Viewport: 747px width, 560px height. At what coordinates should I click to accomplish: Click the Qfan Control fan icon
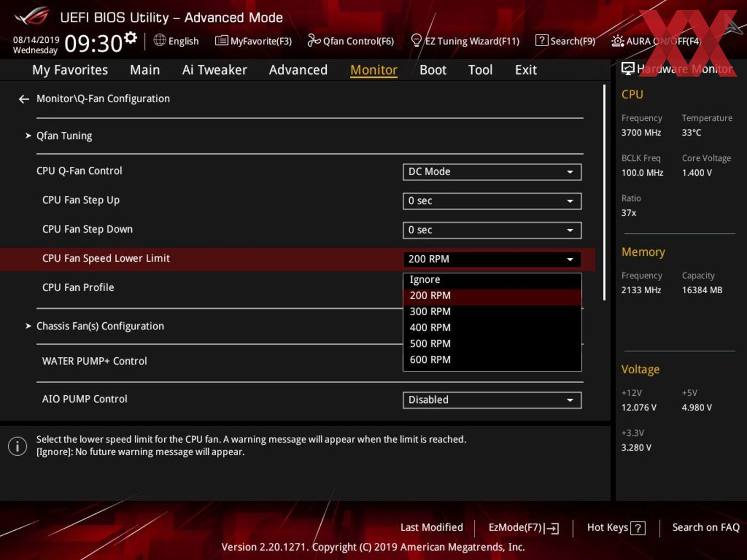pos(314,40)
